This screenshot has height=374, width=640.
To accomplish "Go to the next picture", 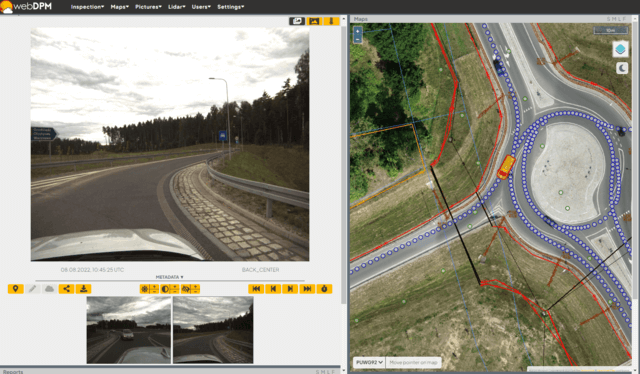I will (290, 289).
